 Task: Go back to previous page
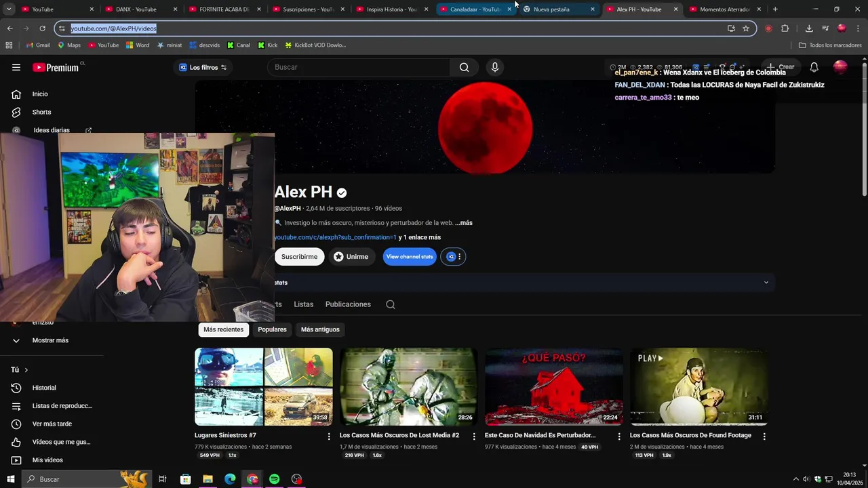(x=9, y=28)
